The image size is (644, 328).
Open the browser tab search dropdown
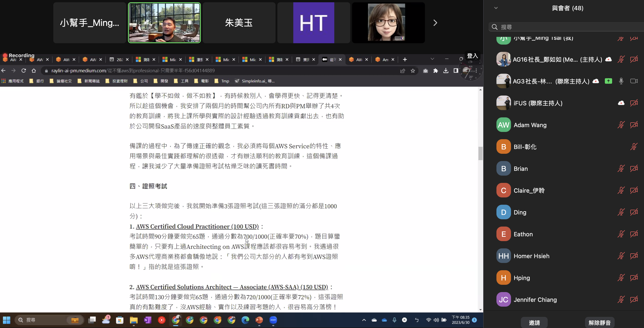pyautogui.click(x=432, y=59)
